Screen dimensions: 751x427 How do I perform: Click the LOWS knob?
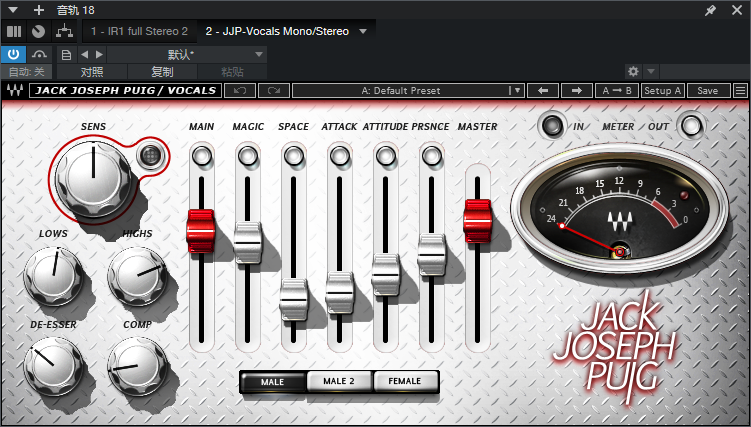click(x=53, y=276)
